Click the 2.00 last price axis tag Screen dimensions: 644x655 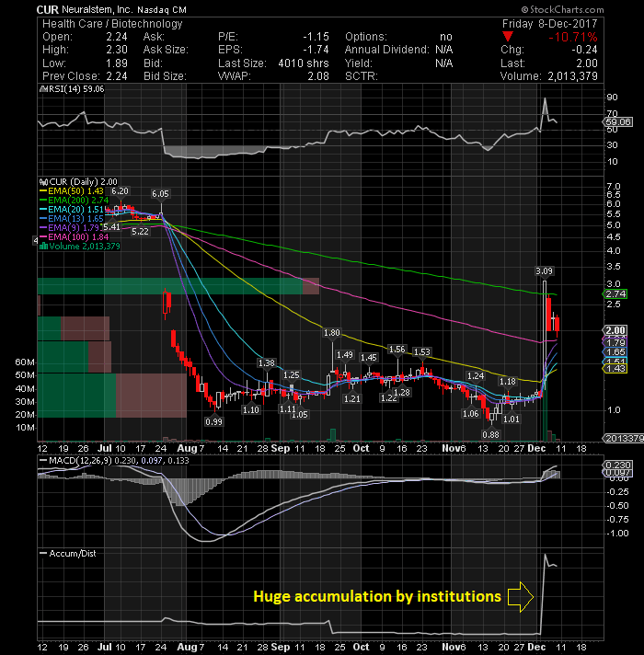click(x=615, y=330)
